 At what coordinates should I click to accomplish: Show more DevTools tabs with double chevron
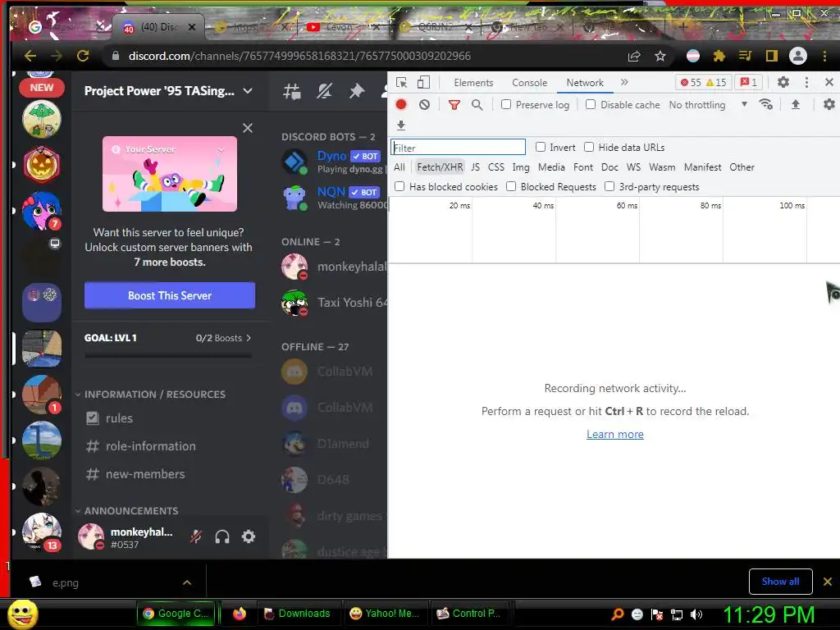click(624, 82)
